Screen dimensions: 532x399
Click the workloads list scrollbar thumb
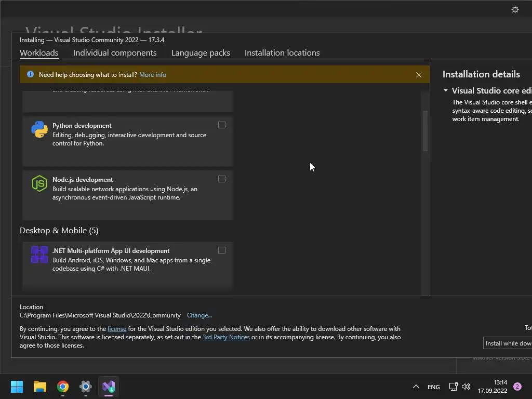425,130
